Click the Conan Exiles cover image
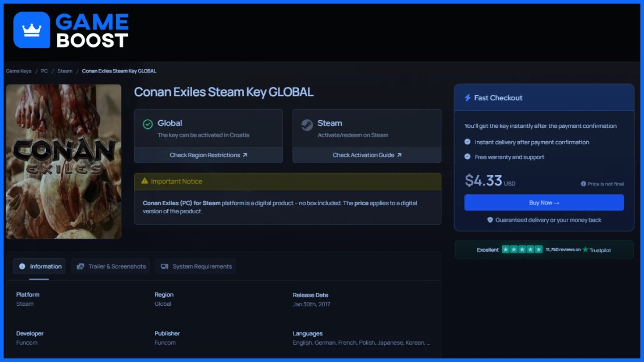Viewport: 644px width, 362px height. (64, 161)
